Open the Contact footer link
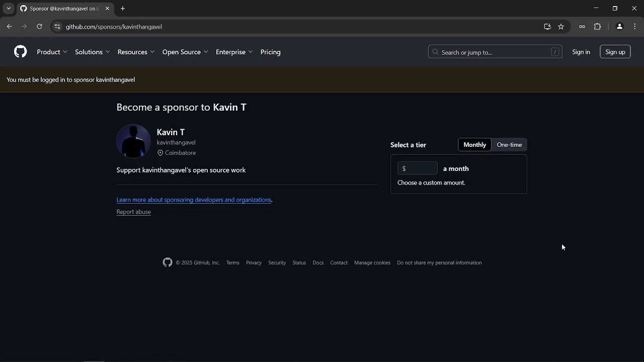The height and width of the screenshot is (362, 644). (339, 262)
